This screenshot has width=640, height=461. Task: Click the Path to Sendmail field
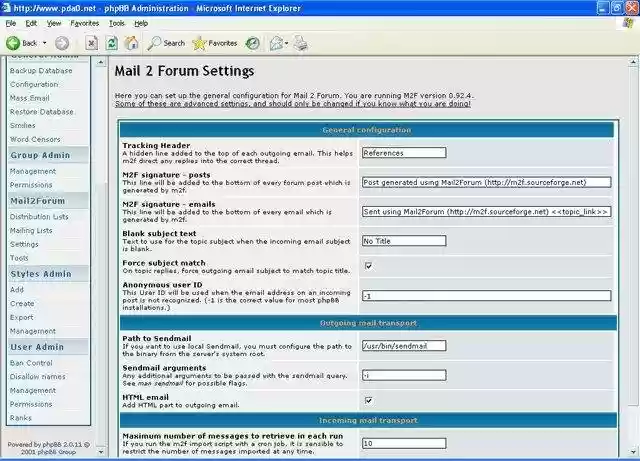(404, 346)
